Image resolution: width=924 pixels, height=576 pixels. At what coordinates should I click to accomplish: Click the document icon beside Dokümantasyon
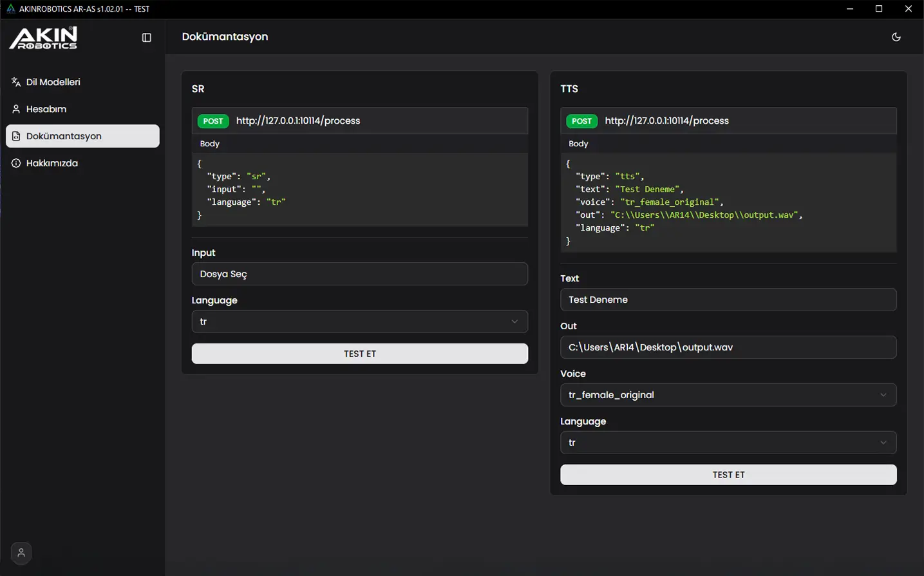tap(16, 136)
